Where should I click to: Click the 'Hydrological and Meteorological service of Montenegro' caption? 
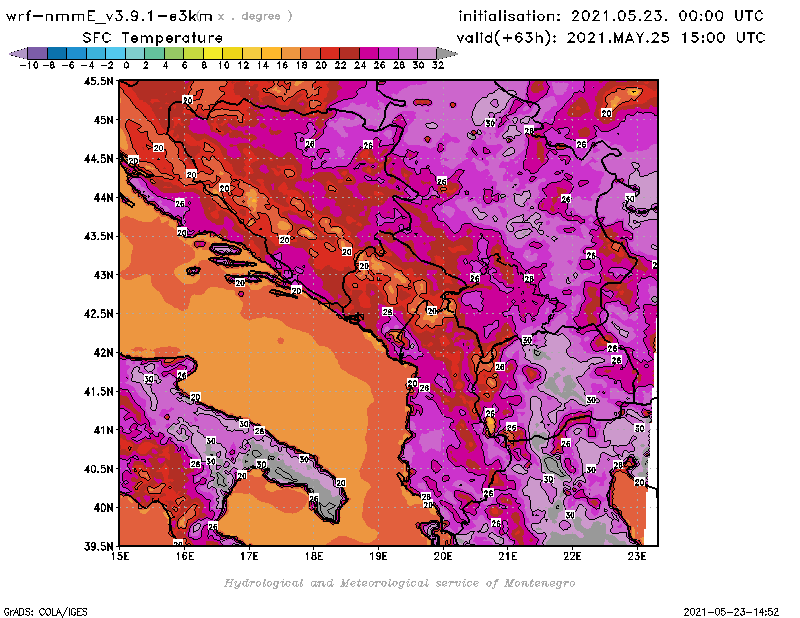pos(399,583)
